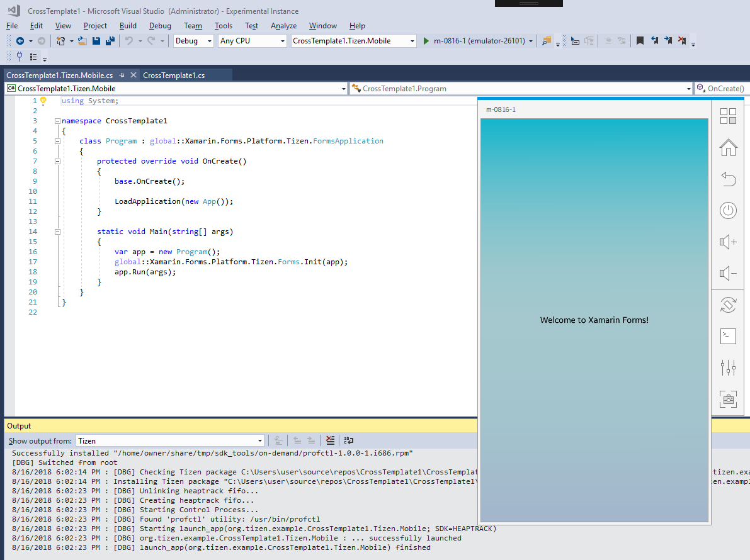Expand the 'Show output from' Tizen dropdown

[260, 441]
